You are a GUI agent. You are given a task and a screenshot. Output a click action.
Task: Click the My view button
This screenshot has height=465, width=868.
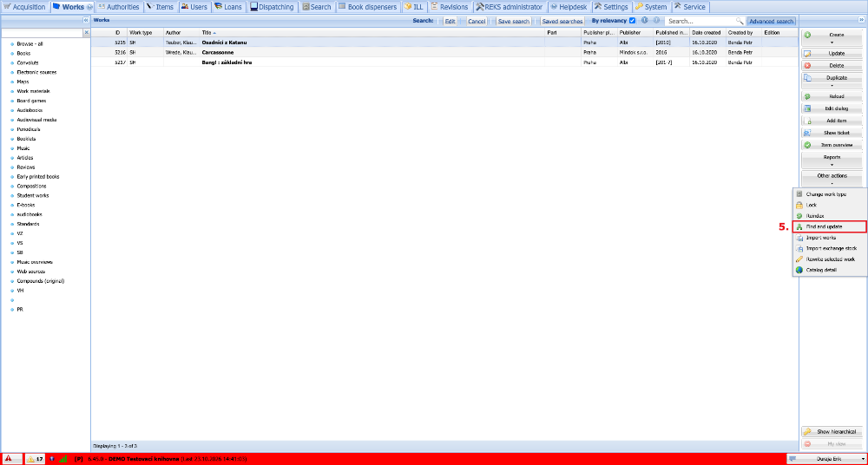832,444
